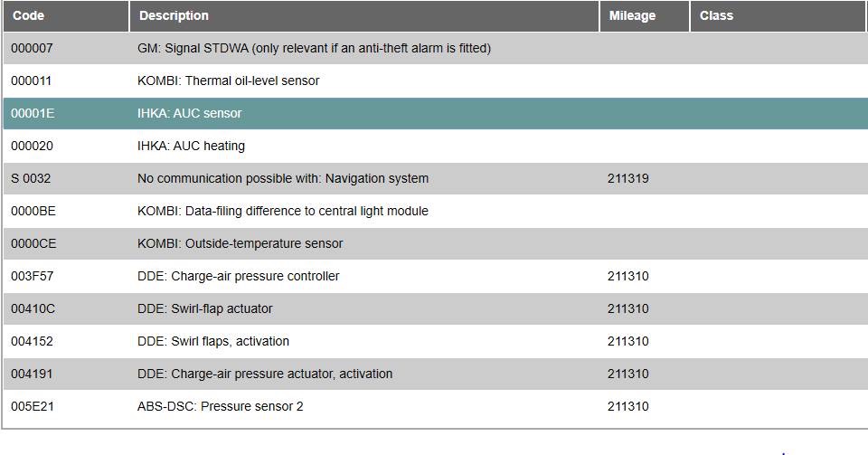The width and height of the screenshot is (868, 455).
Task: Select the Navigation system communication fault row
Action: [436, 178]
